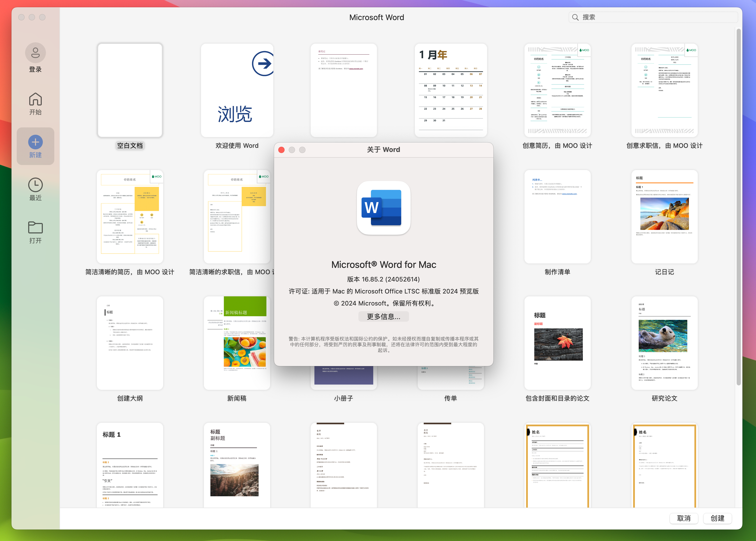The width and height of the screenshot is (756, 541).
Task: Click the 创建 button
Action: (x=717, y=518)
